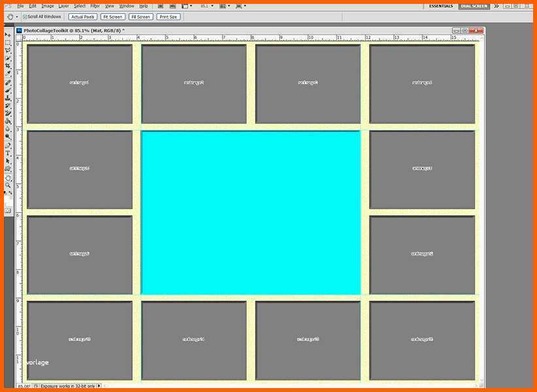Screen dimensions: 537x392
Task: Click the cyan center collage square
Action: (251, 212)
